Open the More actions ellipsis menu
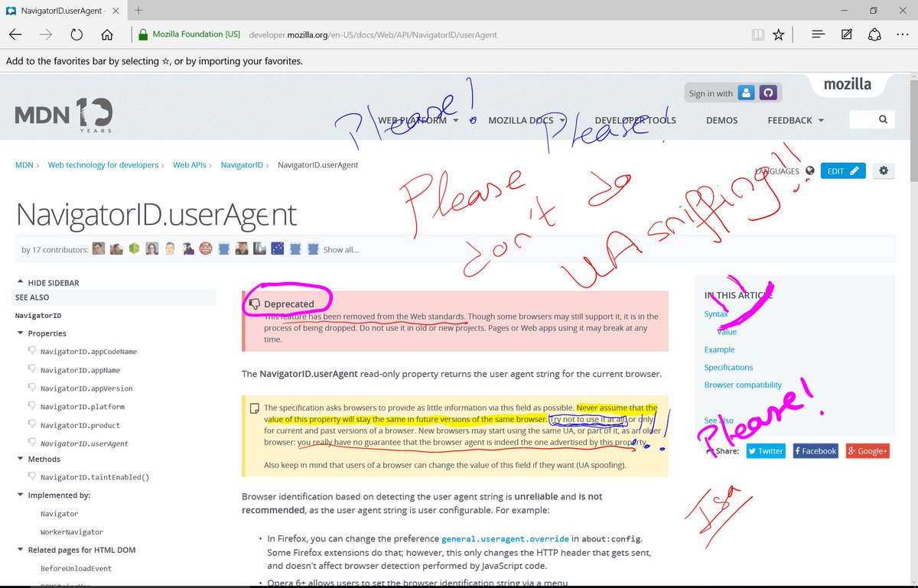This screenshot has width=918, height=588. [903, 34]
